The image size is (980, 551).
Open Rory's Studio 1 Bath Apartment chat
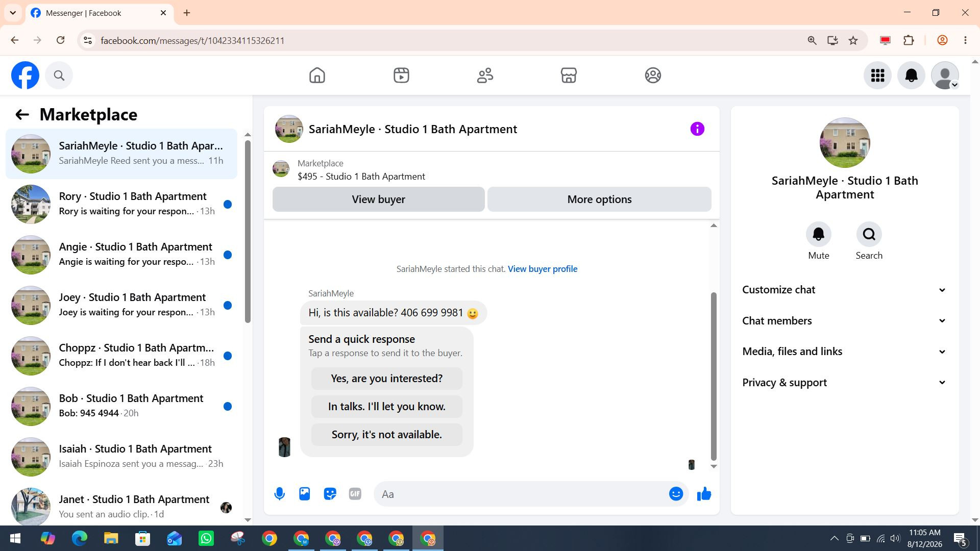pos(121,204)
